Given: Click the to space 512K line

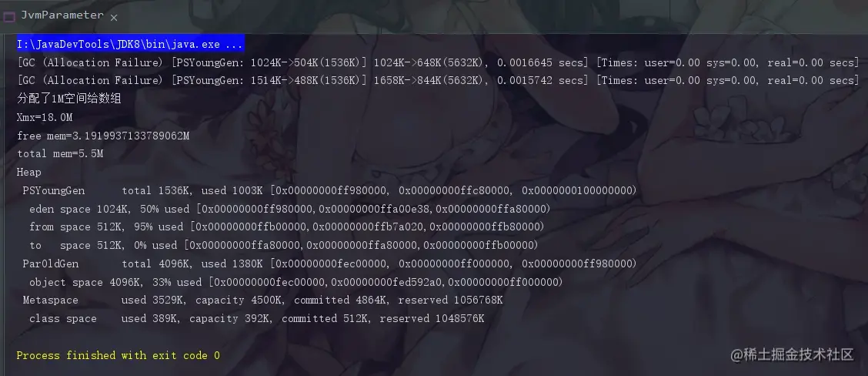Looking at the screenshot, I should 284,245.
